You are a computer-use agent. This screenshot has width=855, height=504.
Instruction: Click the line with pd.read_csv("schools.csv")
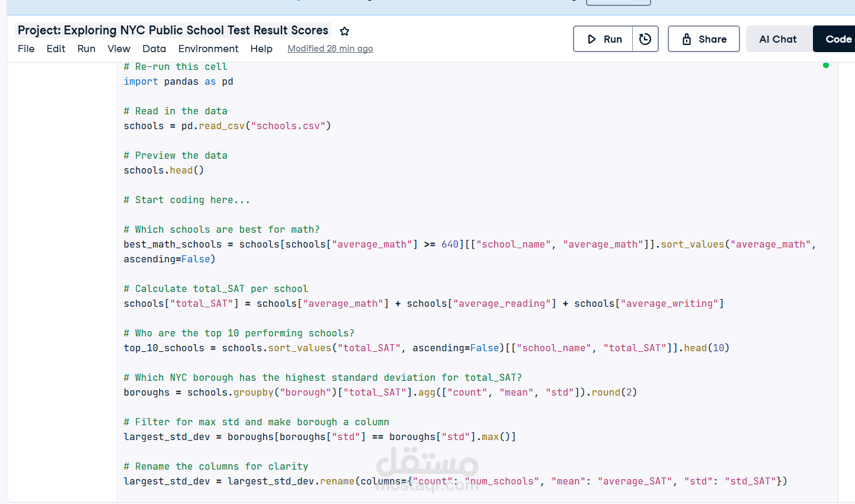click(x=227, y=126)
